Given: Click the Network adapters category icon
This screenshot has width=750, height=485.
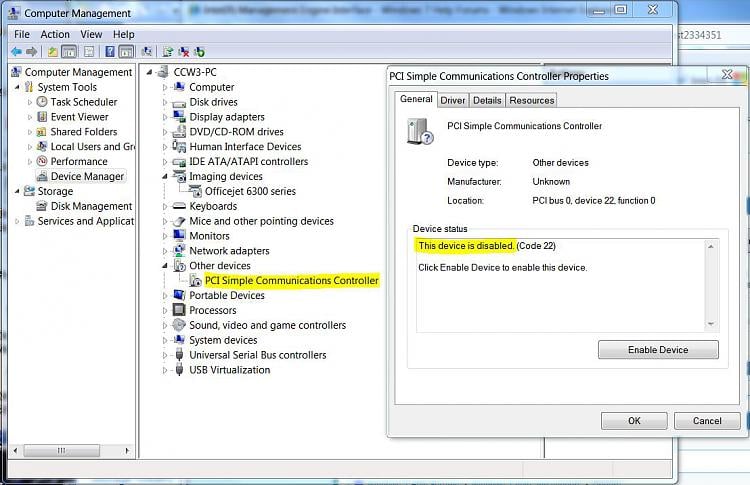Looking at the screenshot, I should [179, 250].
